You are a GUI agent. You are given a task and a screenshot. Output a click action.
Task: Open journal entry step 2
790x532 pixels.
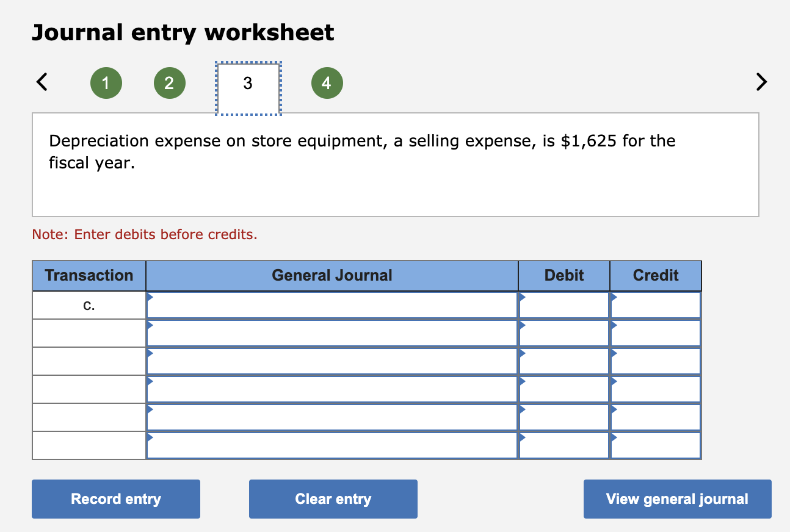point(169,83)
